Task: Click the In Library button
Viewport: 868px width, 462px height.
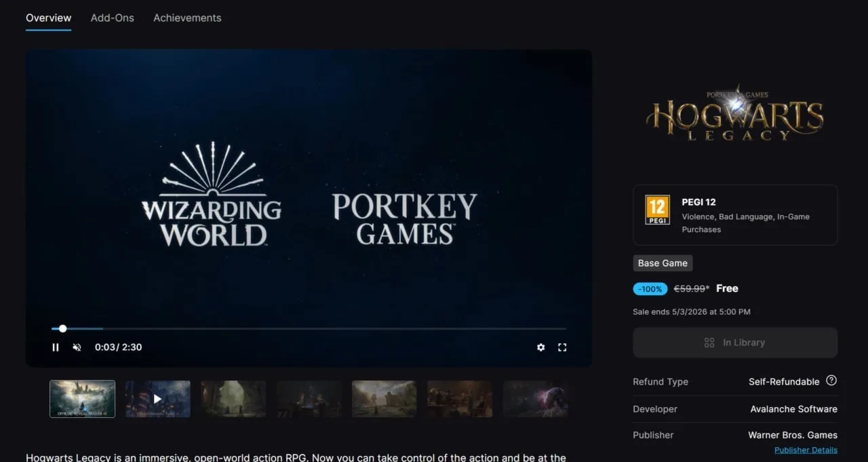Action: point(735,343)
